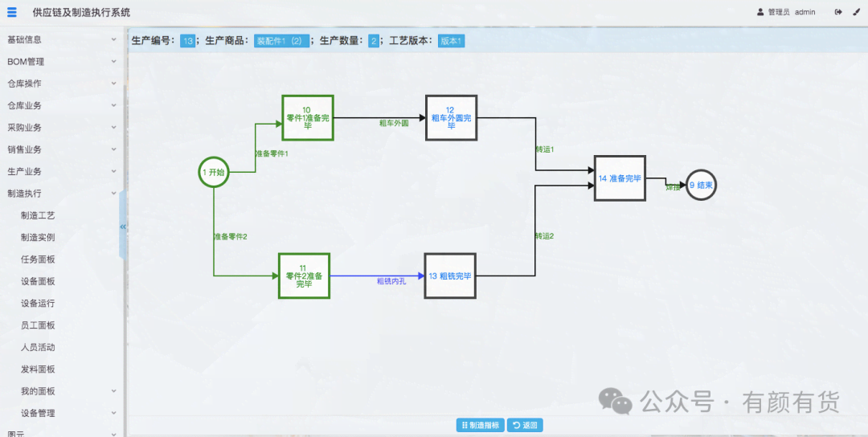868x437 pixels.
Task: Click the admin user profile icon
Action: [x=760, y=12]
